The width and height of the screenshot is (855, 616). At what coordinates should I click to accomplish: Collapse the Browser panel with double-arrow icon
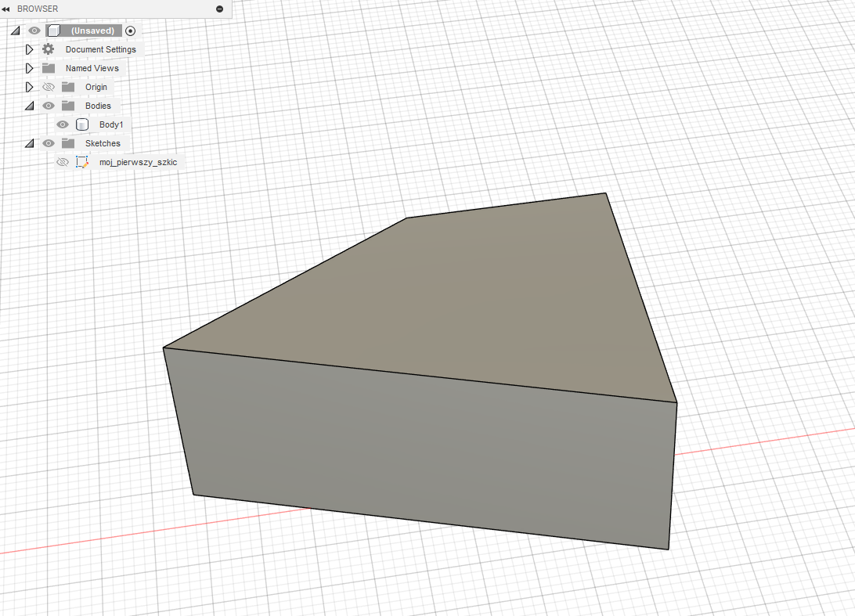pyautogui.click(x=6, y=9)
